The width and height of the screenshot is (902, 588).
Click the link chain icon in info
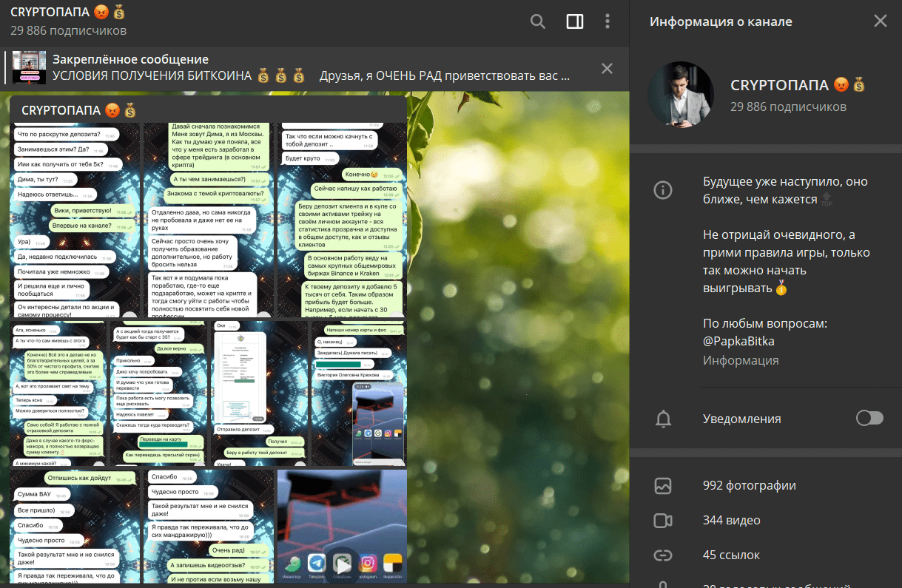click(663, 555)
